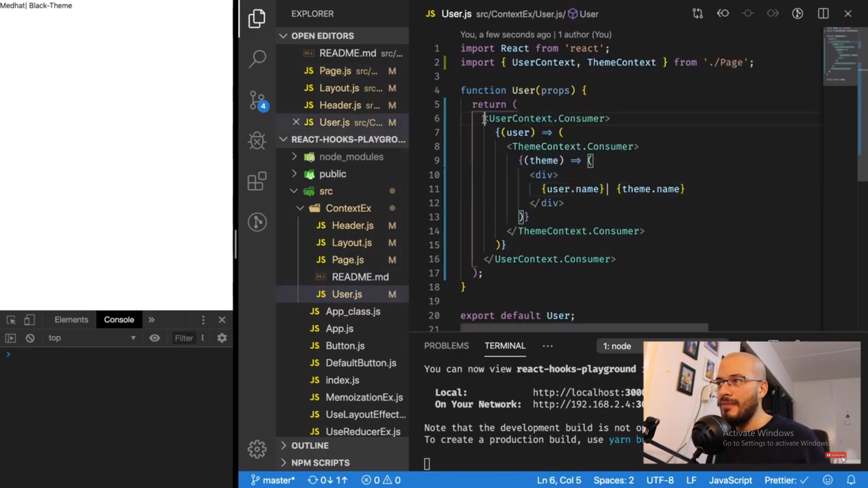Screen dimensions: 868x488
Task: Open the GitLens view in activity bar
Action: point(257,222)
